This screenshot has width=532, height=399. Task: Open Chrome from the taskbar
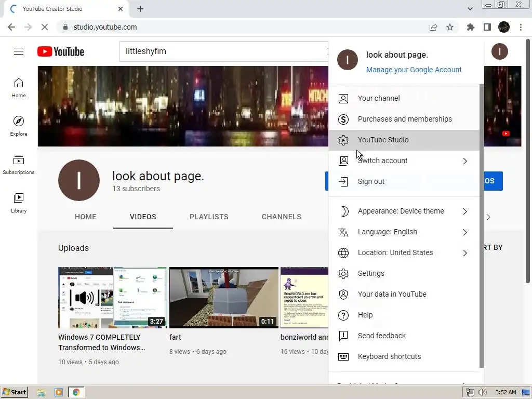76,392
